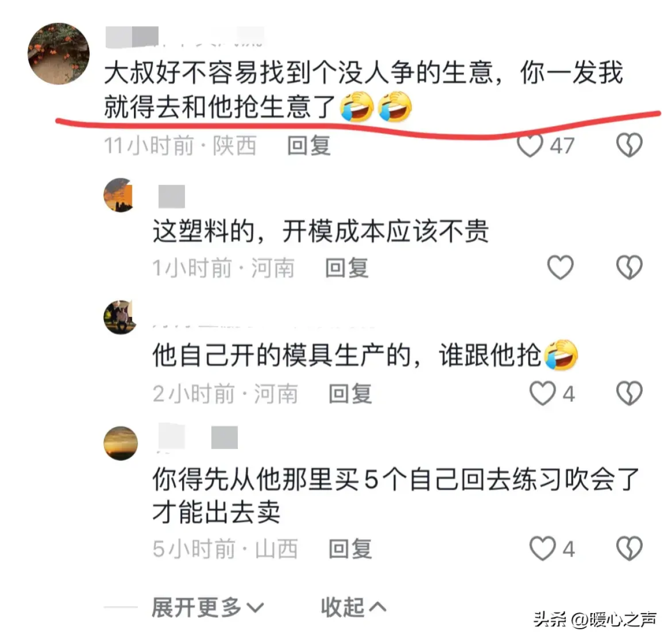
Task: Like the Shaanxi comment with 47 likes
Action: click(x=530, y=146)
